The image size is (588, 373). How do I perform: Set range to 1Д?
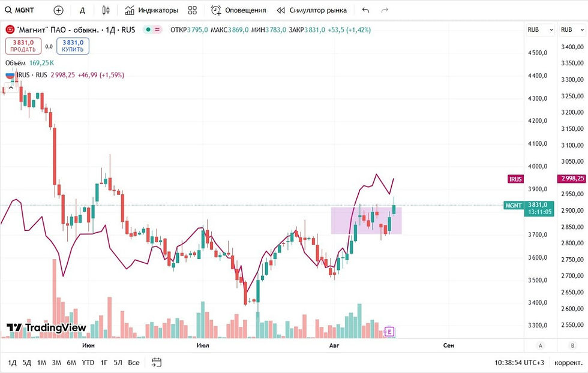tap(13, 362)
